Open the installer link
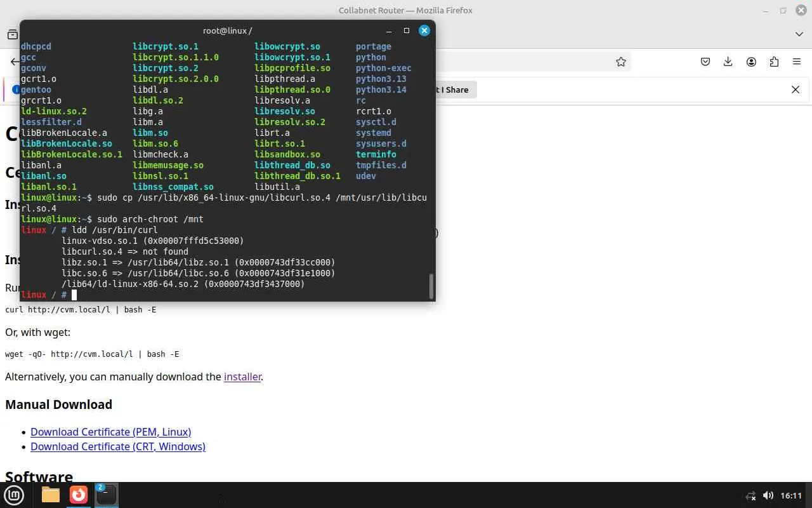This screenshot has width=812, height=508. (x=242, y=377)
